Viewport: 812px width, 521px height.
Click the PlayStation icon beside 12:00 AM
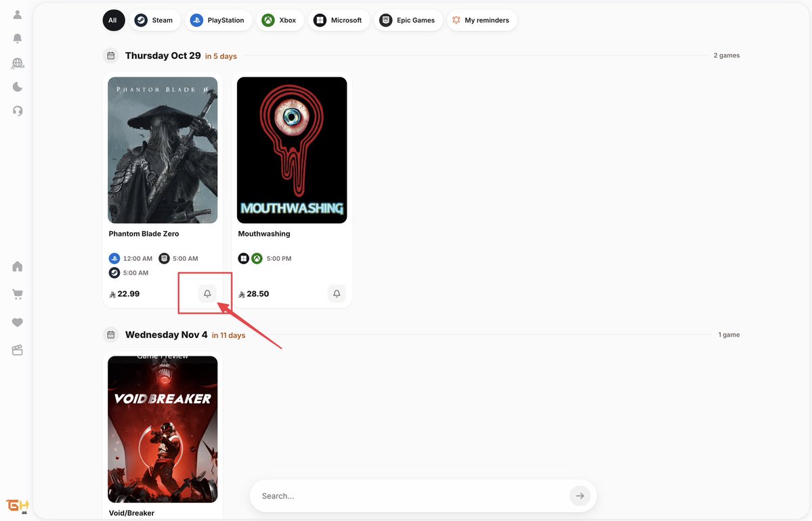pos(114,258)
